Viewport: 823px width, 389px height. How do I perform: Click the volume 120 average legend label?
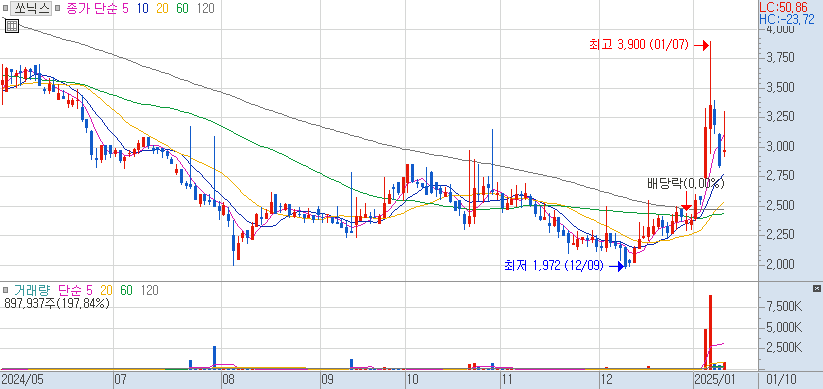point(150,290)
